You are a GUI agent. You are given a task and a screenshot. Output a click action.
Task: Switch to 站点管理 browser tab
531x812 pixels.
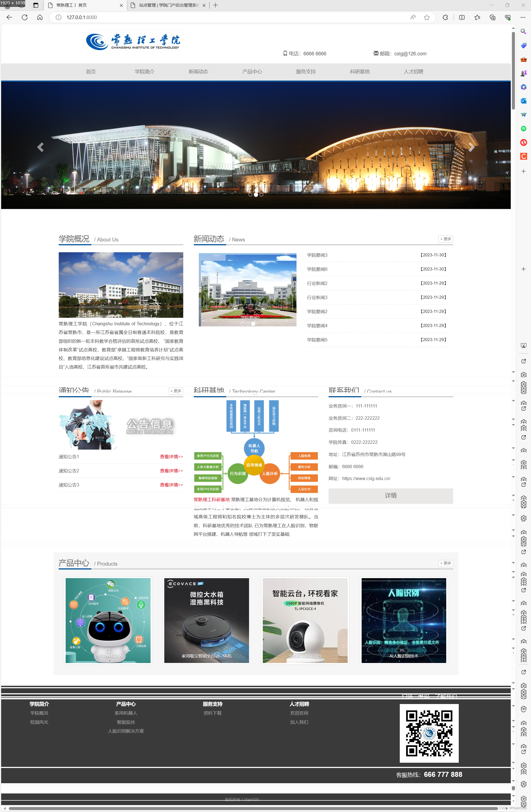[168, 5]
